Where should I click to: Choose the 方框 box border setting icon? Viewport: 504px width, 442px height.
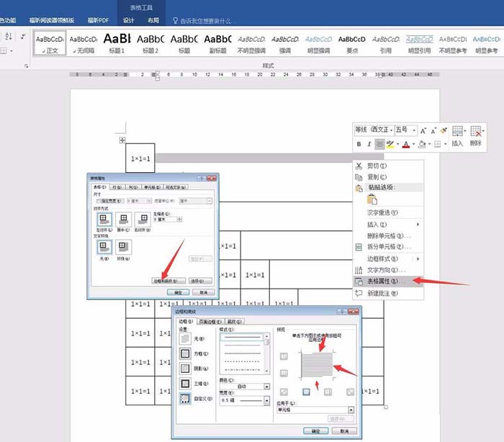pyautogui.click(x=185, y=353)
